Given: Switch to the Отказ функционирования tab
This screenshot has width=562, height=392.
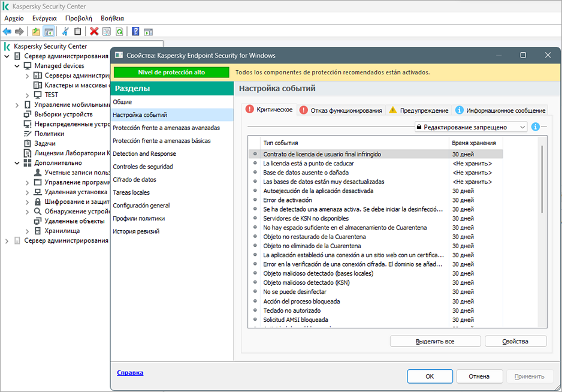Looking at the screenshot, I should [342, 110].
